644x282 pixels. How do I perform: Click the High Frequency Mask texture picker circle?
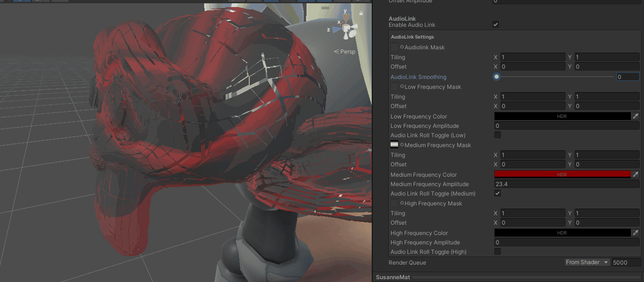pos(402,203)
